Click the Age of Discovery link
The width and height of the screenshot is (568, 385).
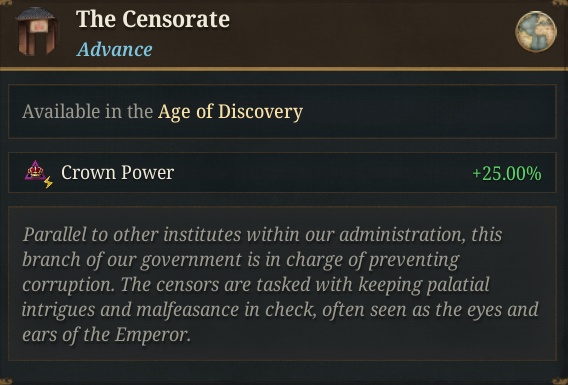click(x=230, y=112)
